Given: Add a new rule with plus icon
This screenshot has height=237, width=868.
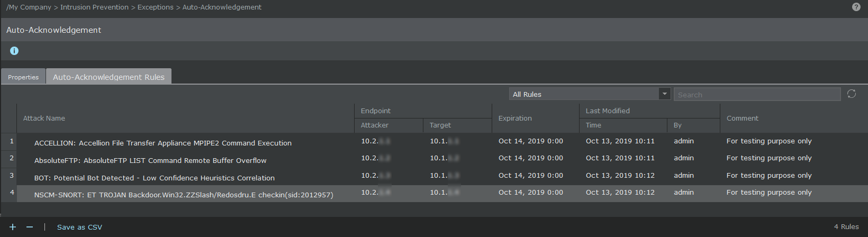Looking at the screenshot, I should (x=13, y=227).
